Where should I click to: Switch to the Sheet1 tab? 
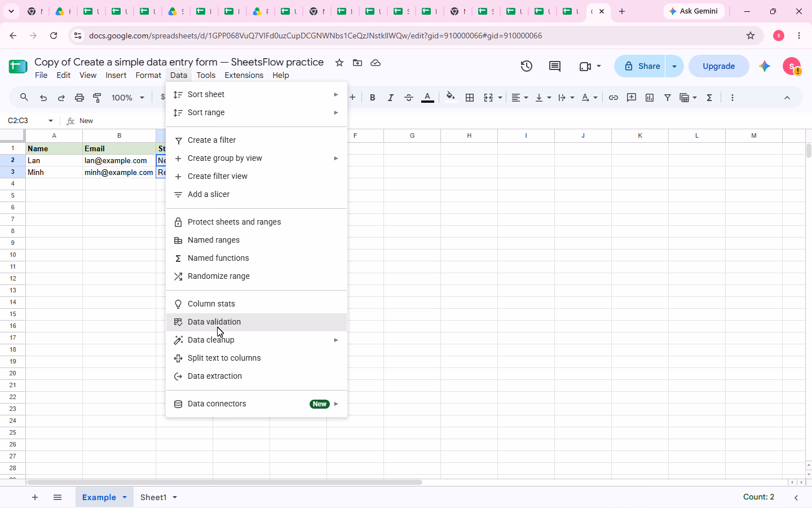click(x=153, y=497)
